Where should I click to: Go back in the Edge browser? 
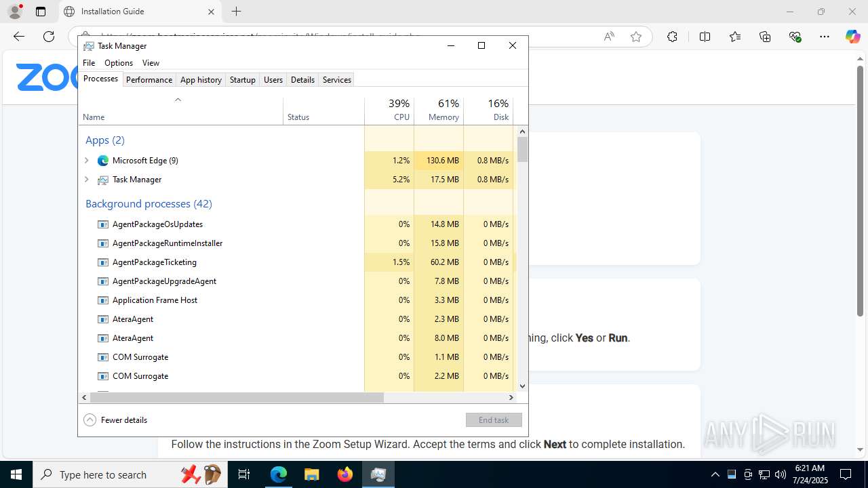19,37
